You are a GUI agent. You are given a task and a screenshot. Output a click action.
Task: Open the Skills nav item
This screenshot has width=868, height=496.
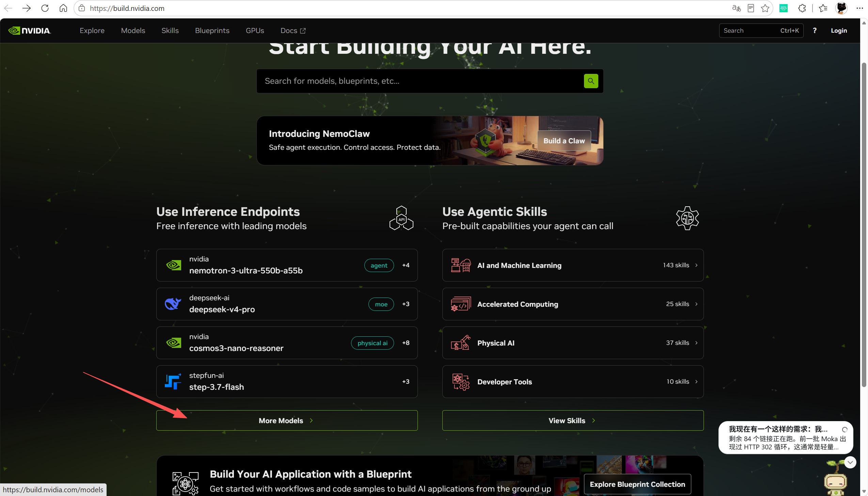(x=170, y=31)
